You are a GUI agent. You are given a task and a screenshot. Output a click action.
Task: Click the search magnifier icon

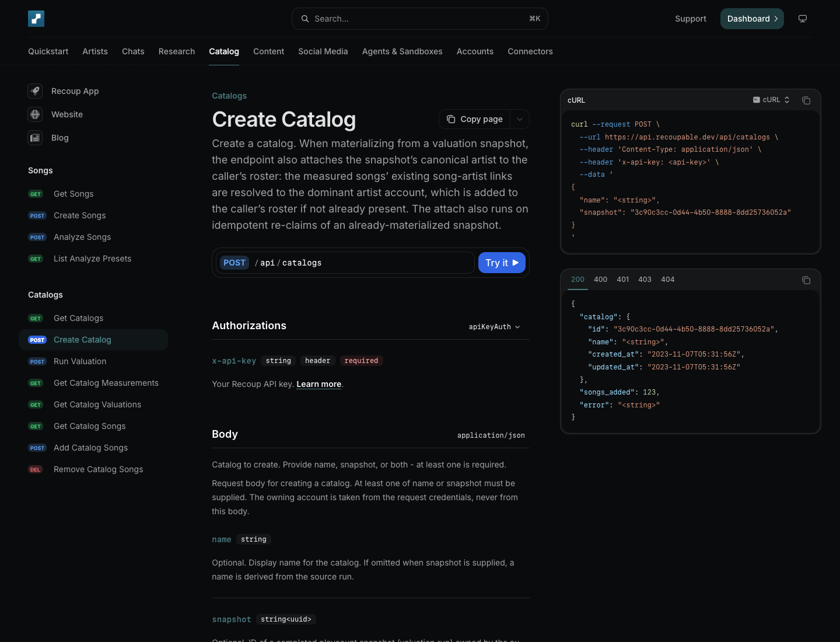tap(305, 19)
